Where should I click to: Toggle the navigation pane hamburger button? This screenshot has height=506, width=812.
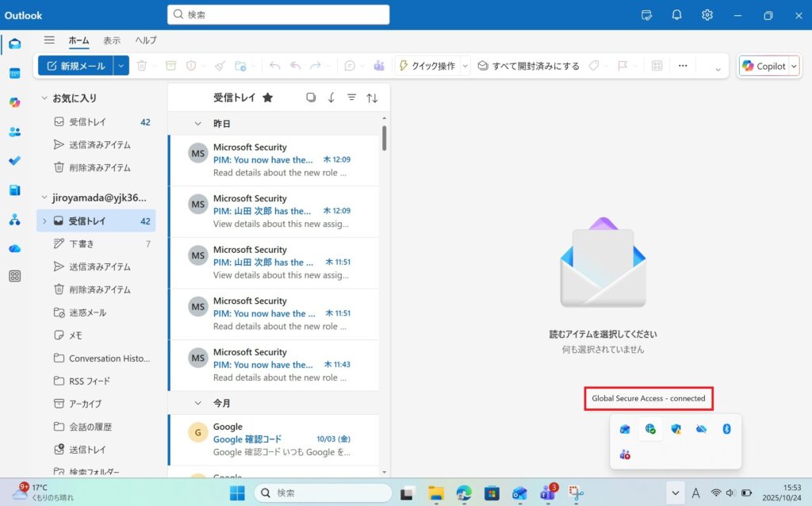coord(49,40)
